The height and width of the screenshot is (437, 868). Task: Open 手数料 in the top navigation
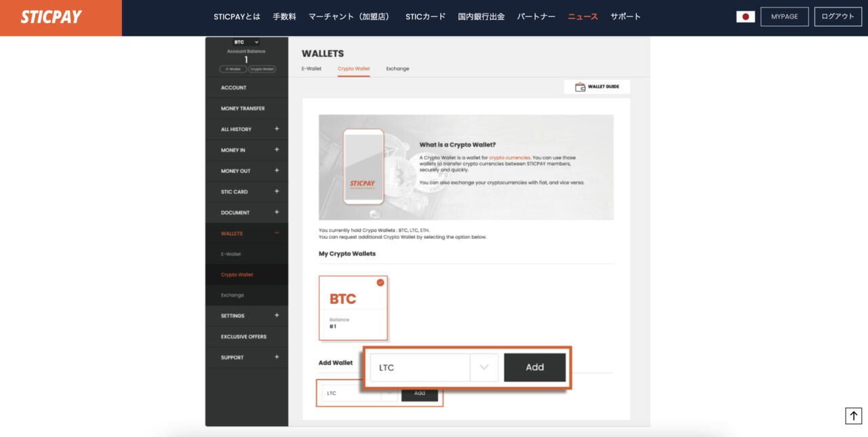coord(284,17)
